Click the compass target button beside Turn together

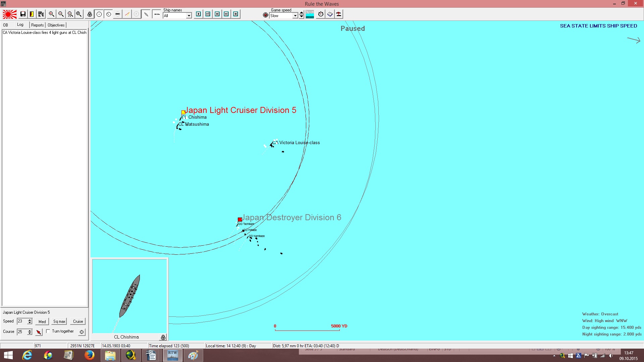click(x=82, y=332)
